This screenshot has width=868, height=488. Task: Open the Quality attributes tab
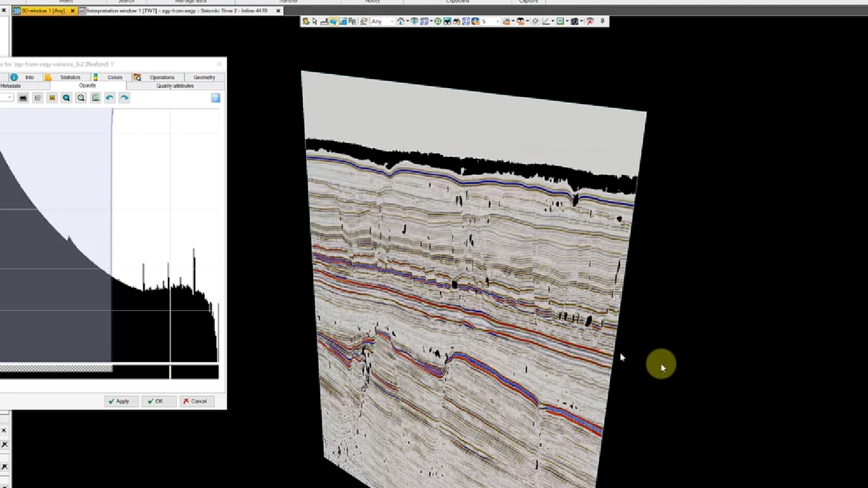click(175, 86)
